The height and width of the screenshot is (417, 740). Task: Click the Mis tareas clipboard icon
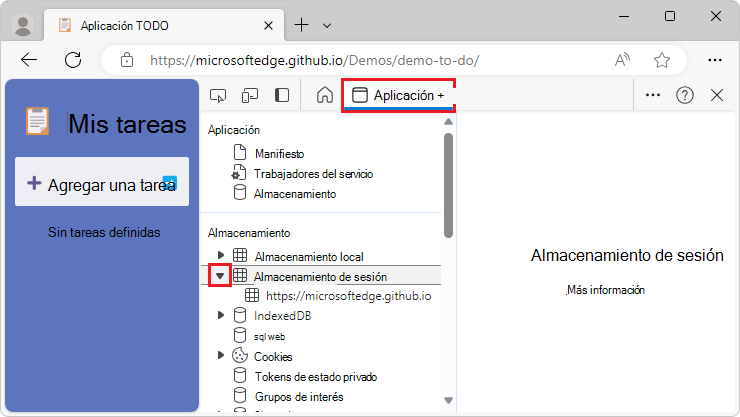[x=37, y=121]
